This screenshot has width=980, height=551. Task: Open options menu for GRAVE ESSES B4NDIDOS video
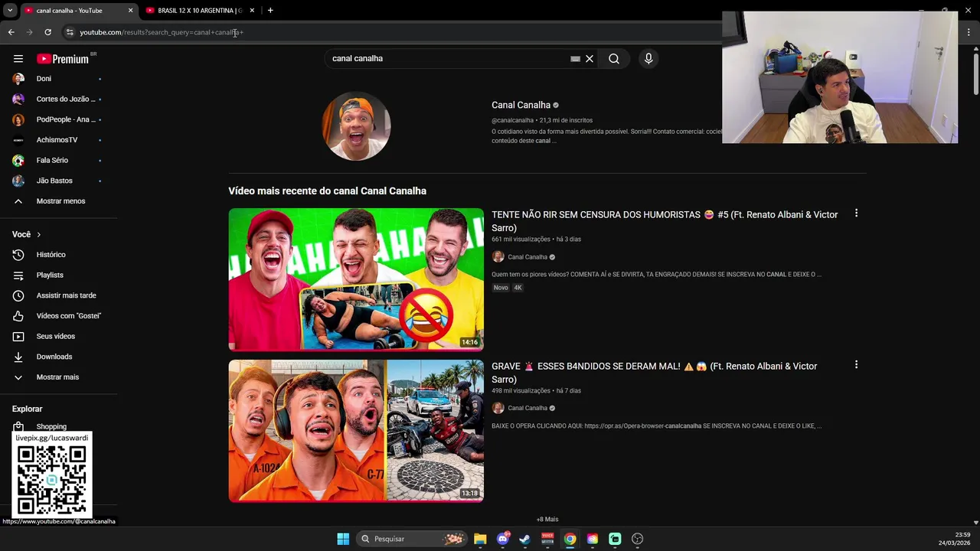coord(856,365)
